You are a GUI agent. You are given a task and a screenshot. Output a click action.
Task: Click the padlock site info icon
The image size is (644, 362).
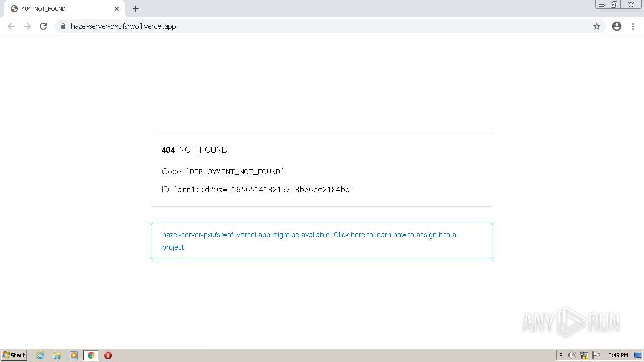tap(63, 26)
